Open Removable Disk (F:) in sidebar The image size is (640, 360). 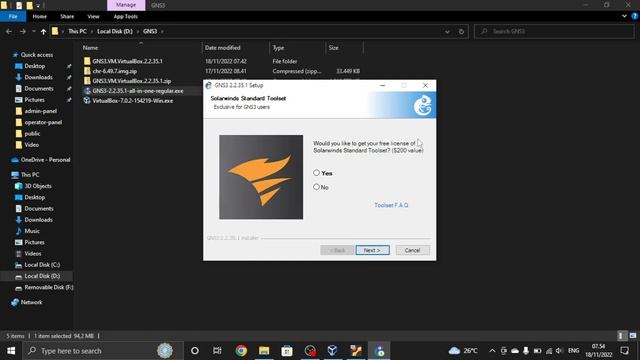(x=49, y=287)
